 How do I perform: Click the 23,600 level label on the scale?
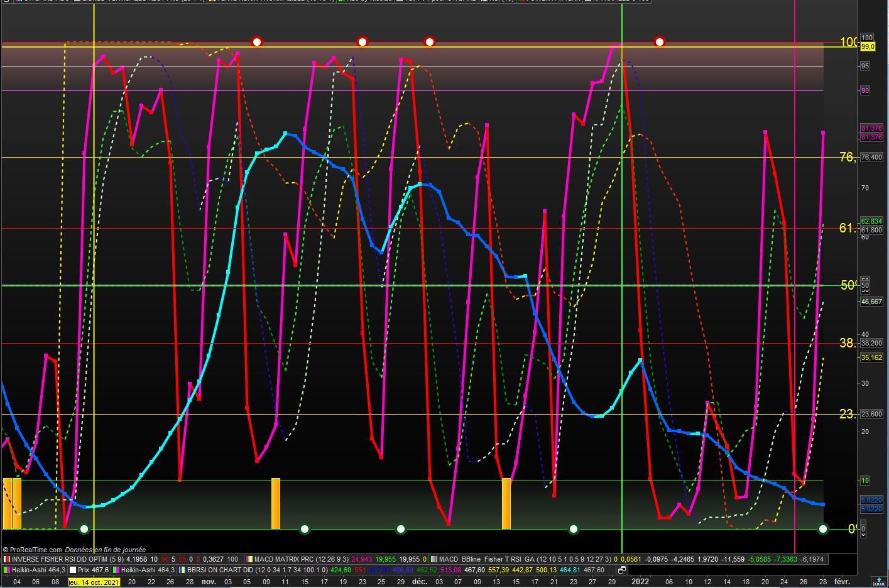871,414
